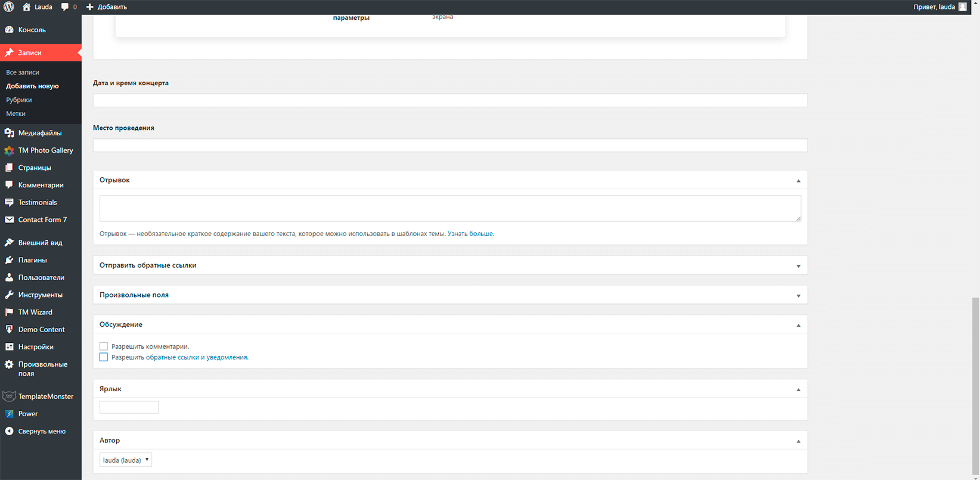Collapse the Ярлык panel arrow
Screen dimensions: 980x480
798,390
